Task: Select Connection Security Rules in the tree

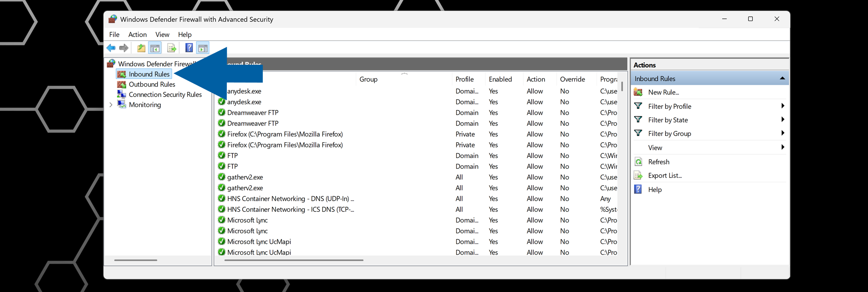Action: (x=165, y=94)
